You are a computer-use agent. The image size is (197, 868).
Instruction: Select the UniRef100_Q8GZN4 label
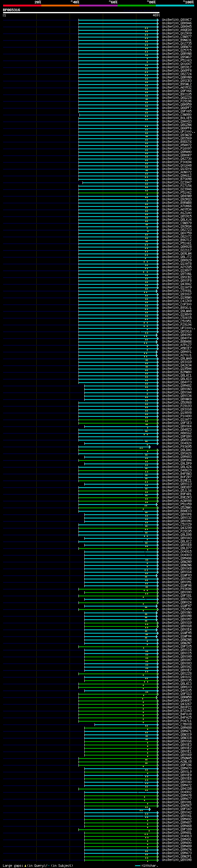(176, 125)
